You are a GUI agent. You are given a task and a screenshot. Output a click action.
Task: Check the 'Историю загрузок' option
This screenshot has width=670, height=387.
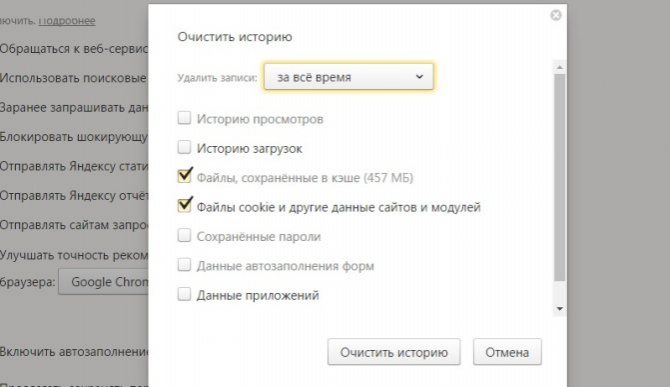click(184, 147)
